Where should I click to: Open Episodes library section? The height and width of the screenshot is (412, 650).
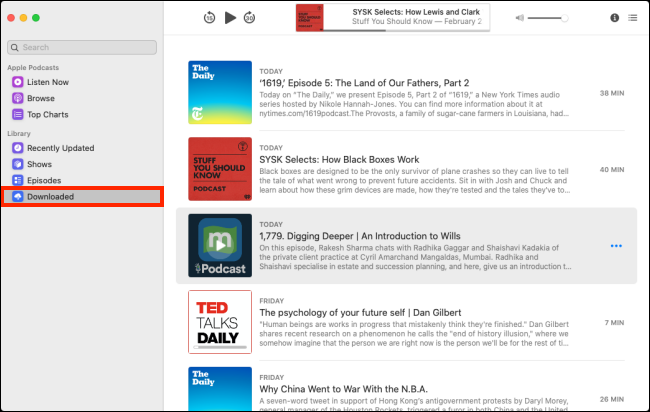click(82, 180)
